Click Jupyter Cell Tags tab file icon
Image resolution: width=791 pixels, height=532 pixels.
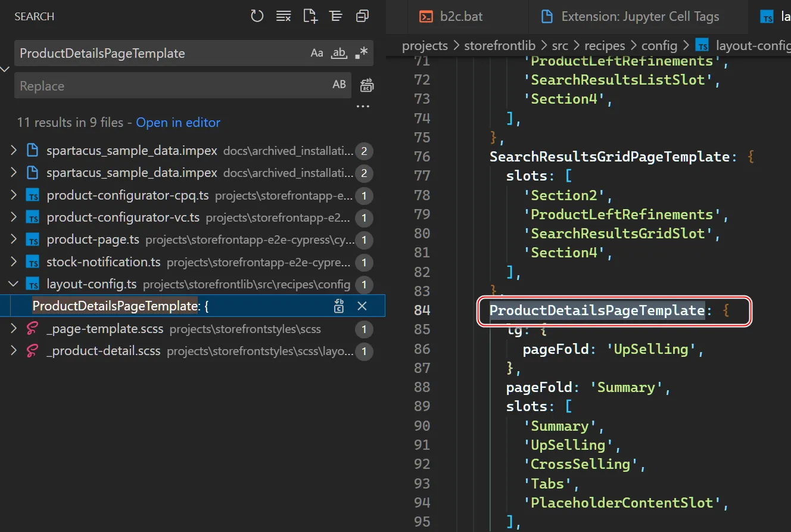click(547, 17)
